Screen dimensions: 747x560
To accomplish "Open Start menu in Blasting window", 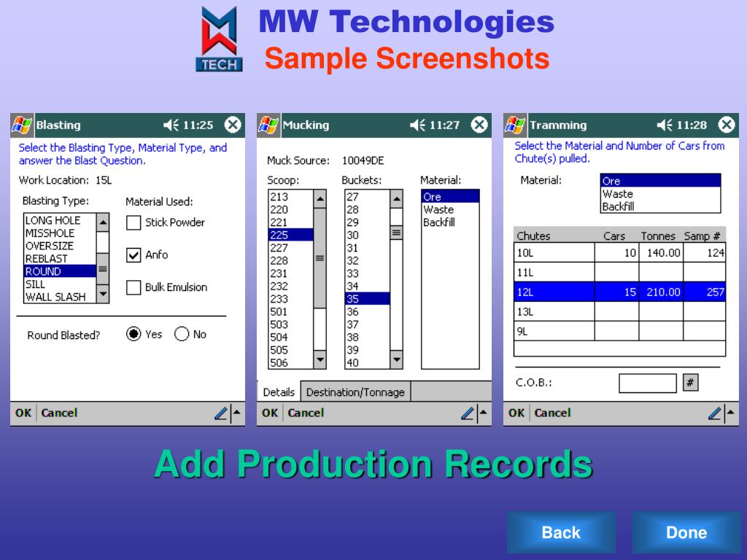I will 22,125.
